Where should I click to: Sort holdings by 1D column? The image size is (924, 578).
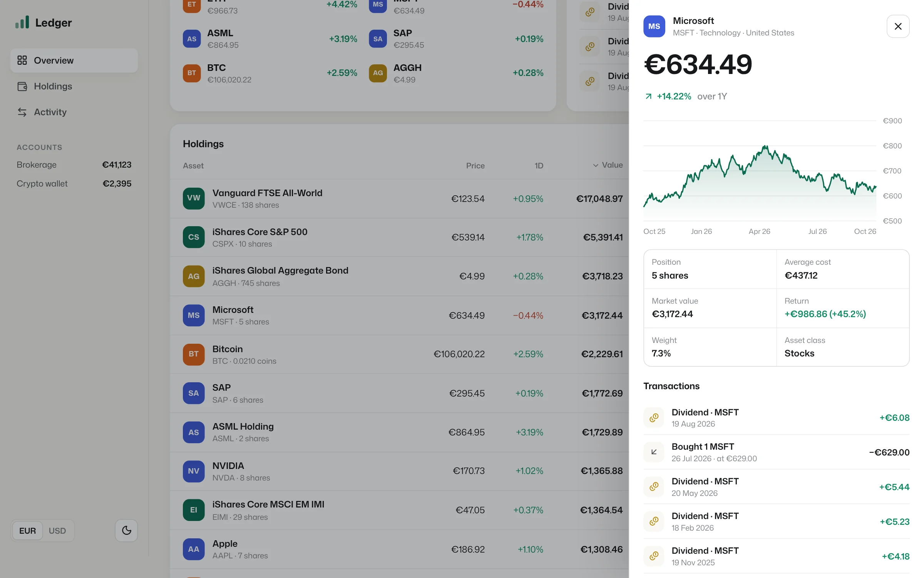[539, 166]
